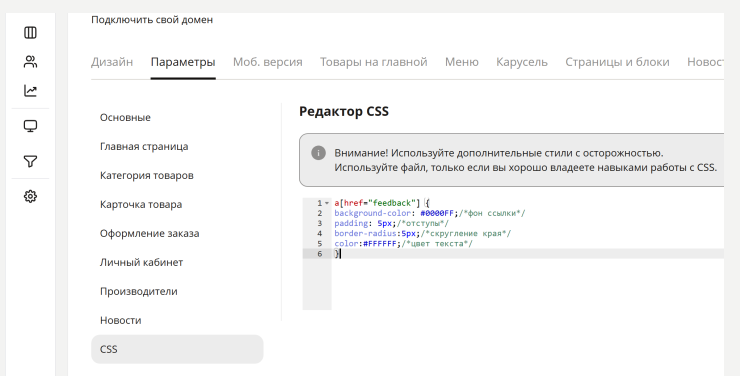The image size is (740, 376).
Task: Click the Подключить свой домен link
Action: pos(152,20)
